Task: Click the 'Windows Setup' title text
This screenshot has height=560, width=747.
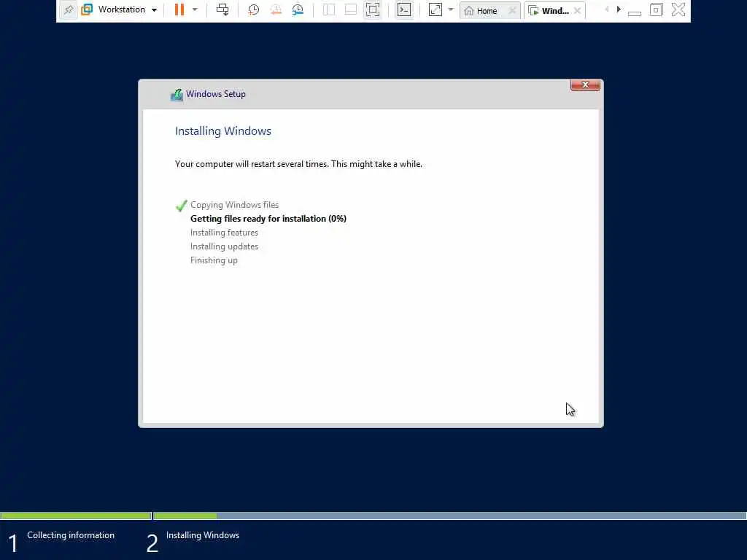Action: point(216,94)
